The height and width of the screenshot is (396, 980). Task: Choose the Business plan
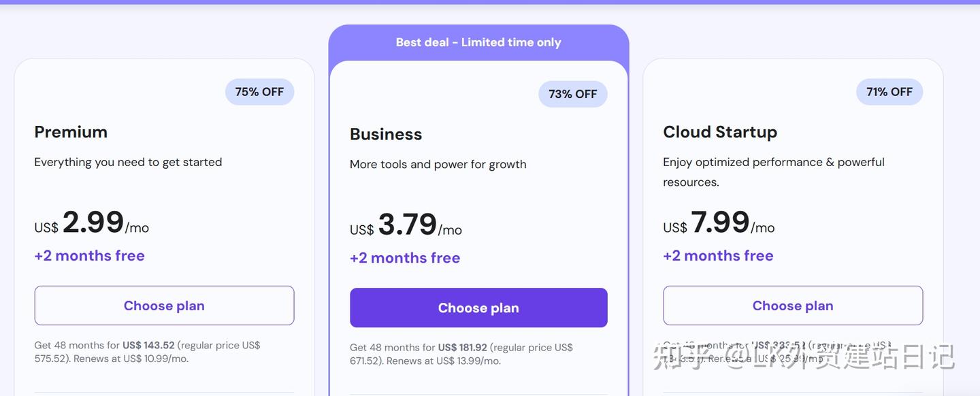coord(478,308)
